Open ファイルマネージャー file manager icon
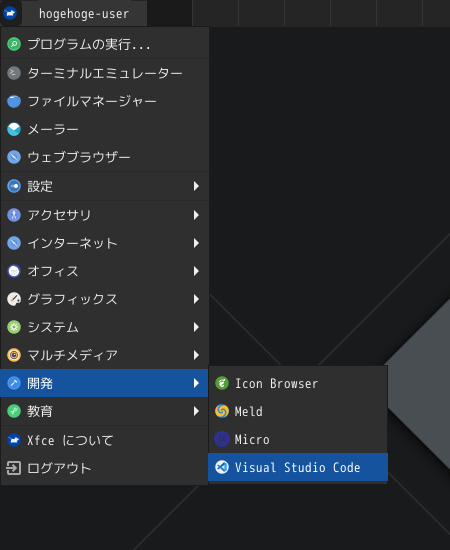Viewport: 450px width, 550px height. [14, 101]
